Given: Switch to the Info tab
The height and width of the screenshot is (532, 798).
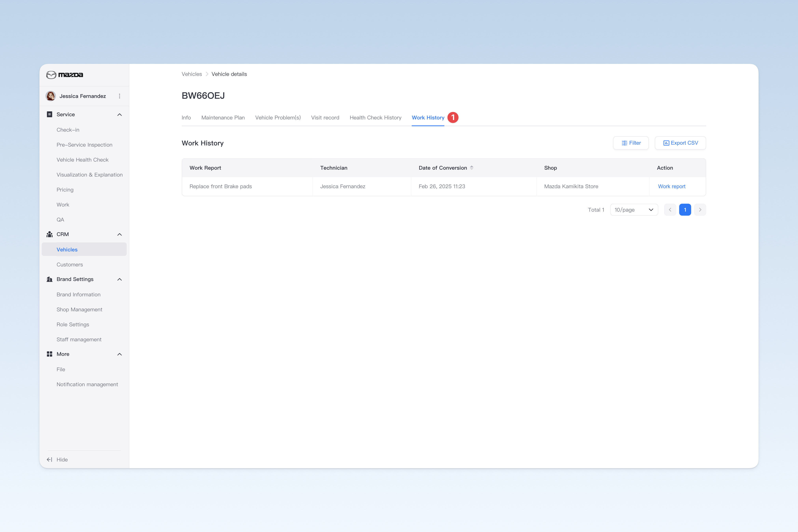Looking at the screenshot, I should 186,117.
